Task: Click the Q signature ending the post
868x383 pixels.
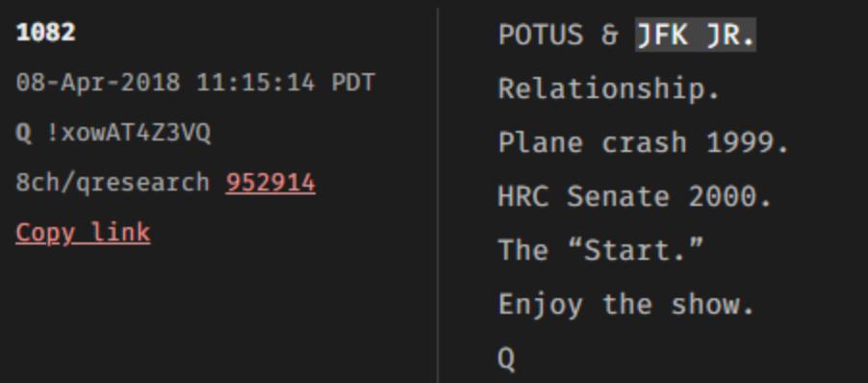Action: click(x=506, y=358)
